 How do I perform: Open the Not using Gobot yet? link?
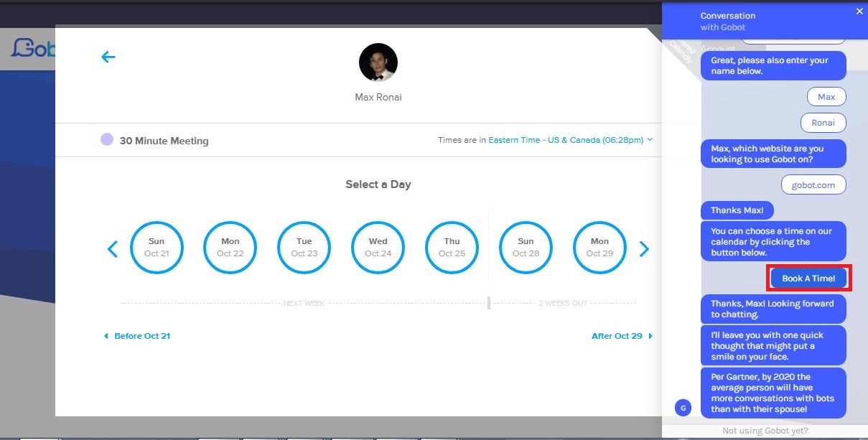coord(765,431)
